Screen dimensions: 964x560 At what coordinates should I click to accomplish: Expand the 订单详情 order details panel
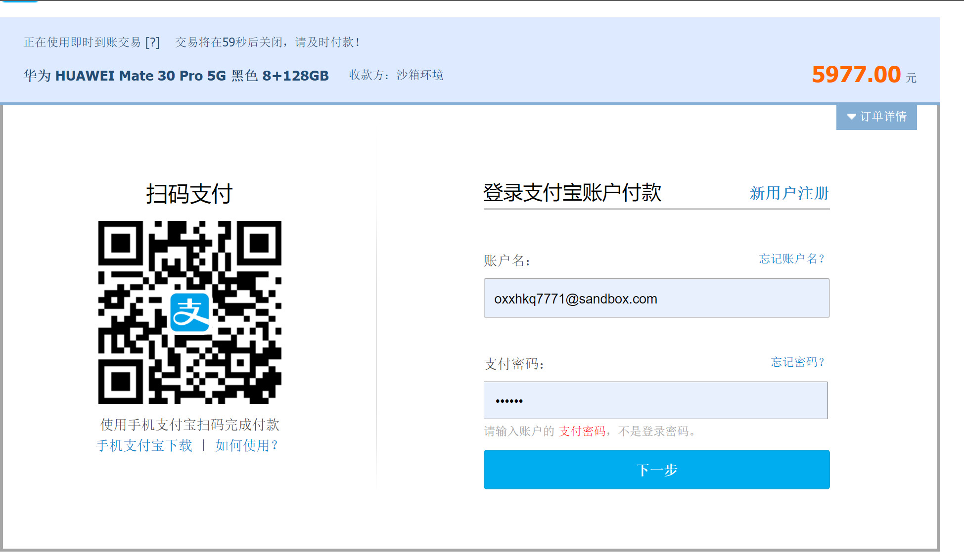pyautogui.click(x=883, y=117)
